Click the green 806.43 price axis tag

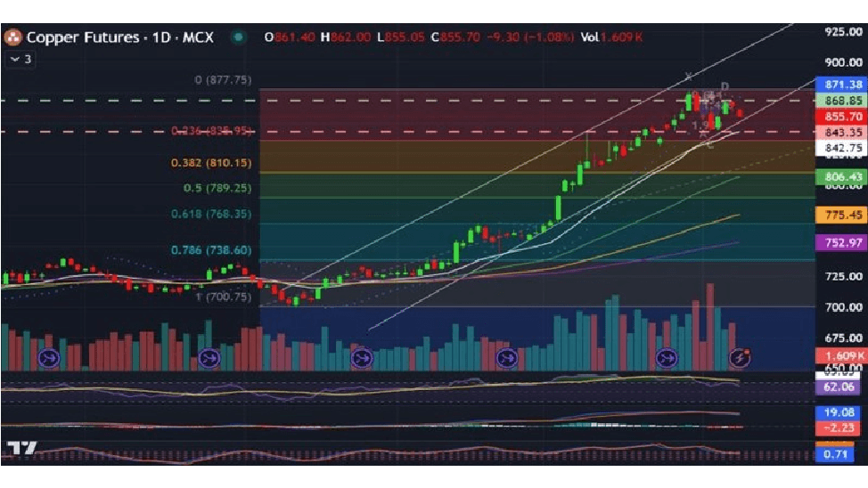842,178
